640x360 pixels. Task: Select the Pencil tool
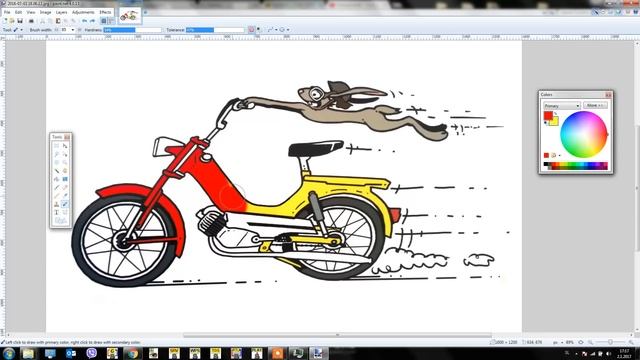57,196
